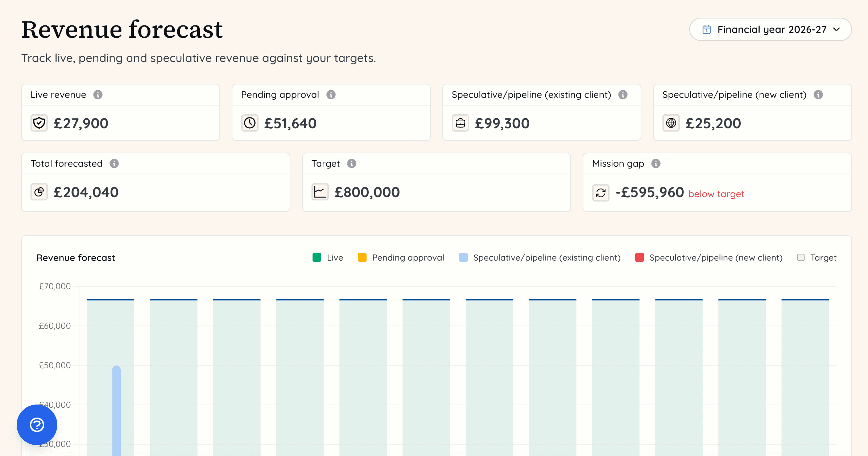Click the Target card info icon
868x456 pixels.
(x=352, y=163)
